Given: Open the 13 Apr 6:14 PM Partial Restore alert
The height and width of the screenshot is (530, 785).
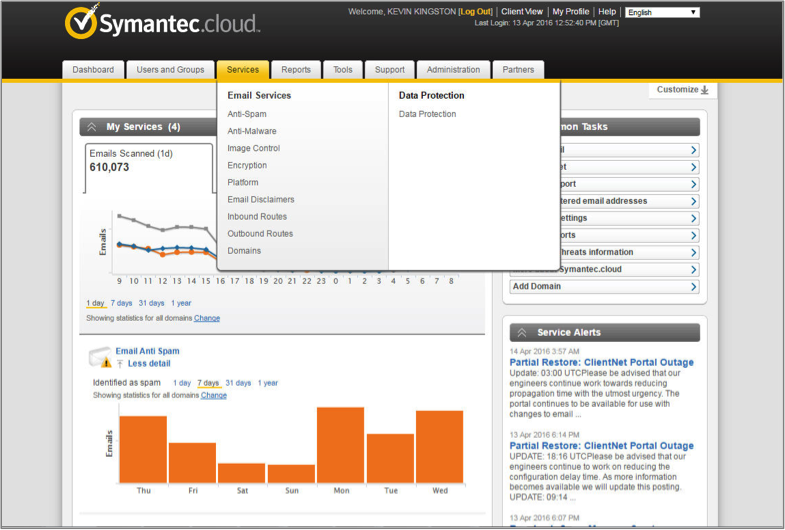Looking at the screenshot, I should 601,446.
